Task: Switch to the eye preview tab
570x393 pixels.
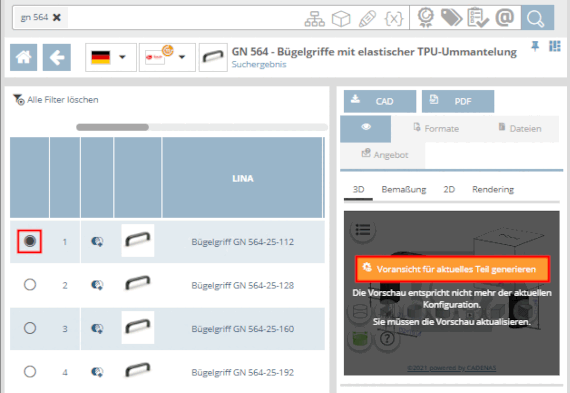Action: (x=366, y=128)
